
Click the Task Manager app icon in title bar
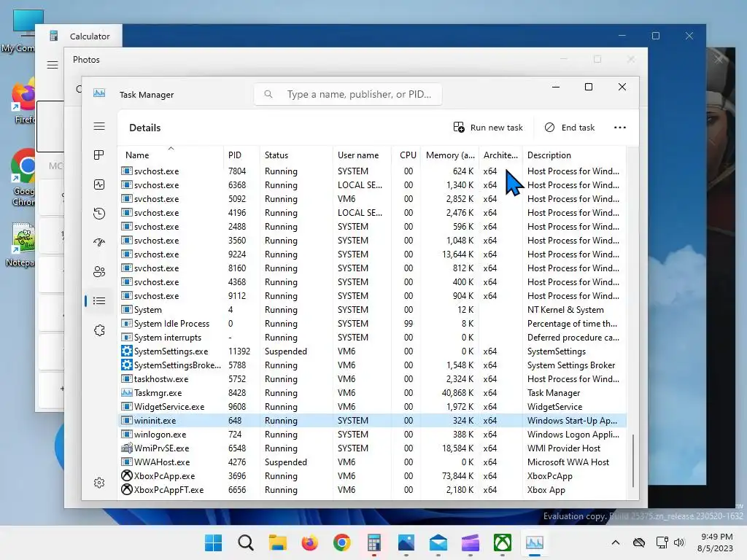coord(99,93)
